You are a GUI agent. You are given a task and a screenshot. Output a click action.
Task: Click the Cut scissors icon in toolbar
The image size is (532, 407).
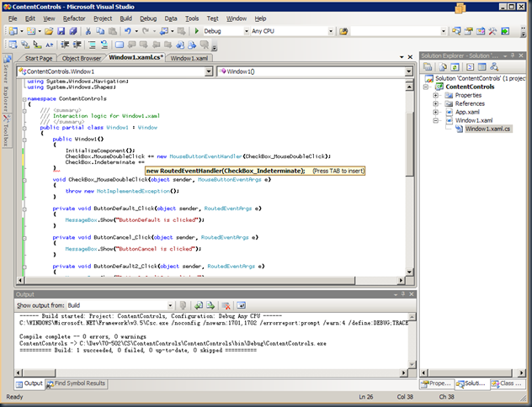(x=89, y=31)
